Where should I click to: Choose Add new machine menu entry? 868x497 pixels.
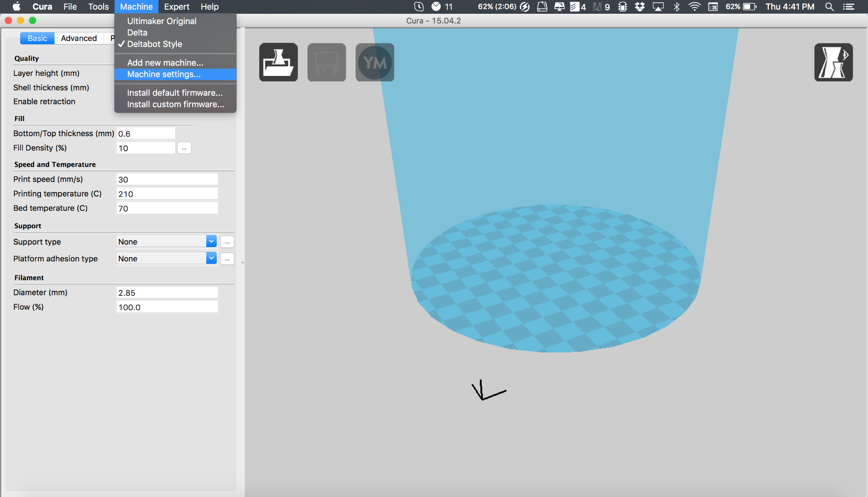click(x=175, y=63)
